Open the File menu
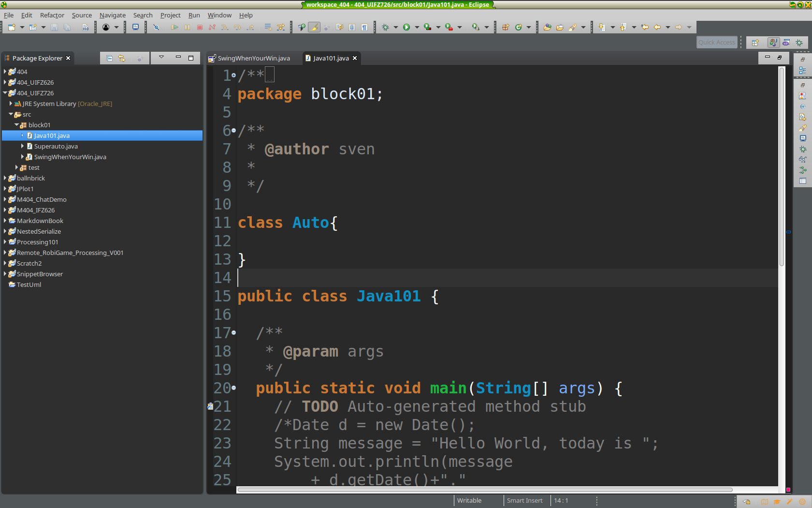812x508 pixels. (9, 15)
